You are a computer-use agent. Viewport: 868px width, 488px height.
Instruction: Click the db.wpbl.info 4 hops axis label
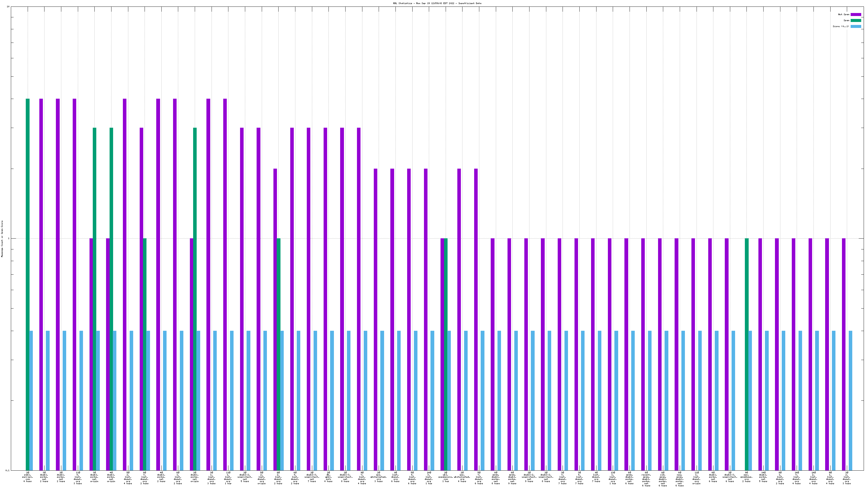328,477
